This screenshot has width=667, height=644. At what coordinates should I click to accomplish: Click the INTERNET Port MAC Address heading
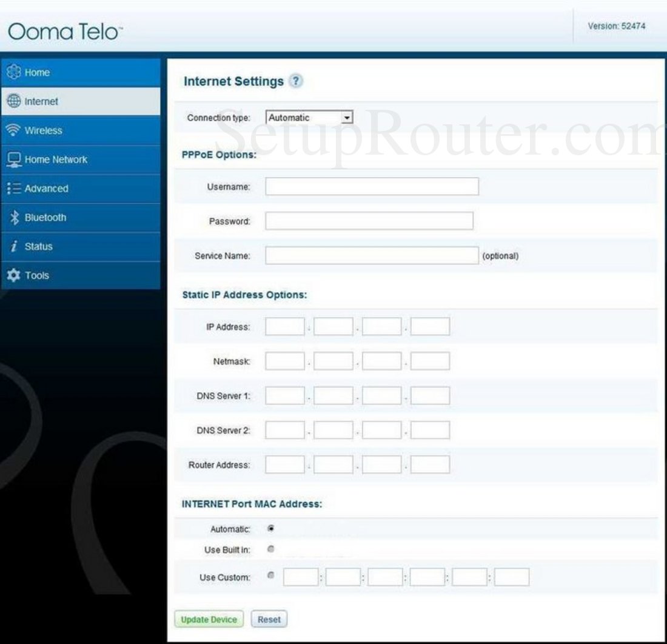pos(252,504)
